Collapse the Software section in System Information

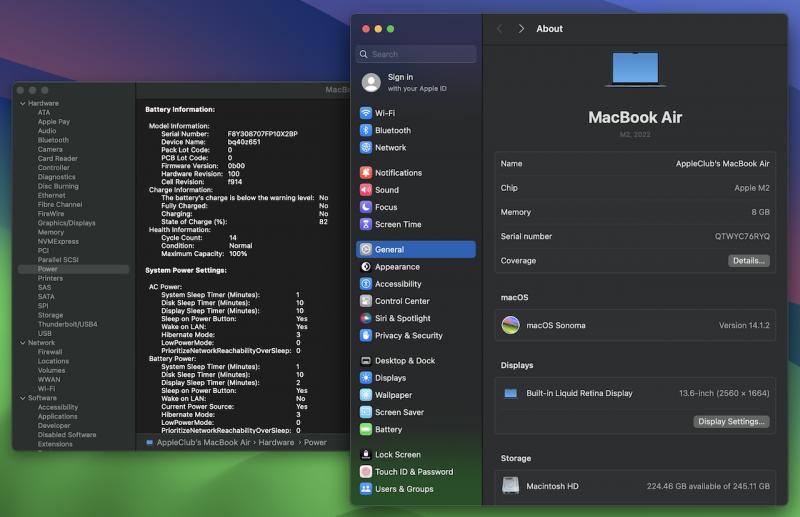click(x=22, y=398)
